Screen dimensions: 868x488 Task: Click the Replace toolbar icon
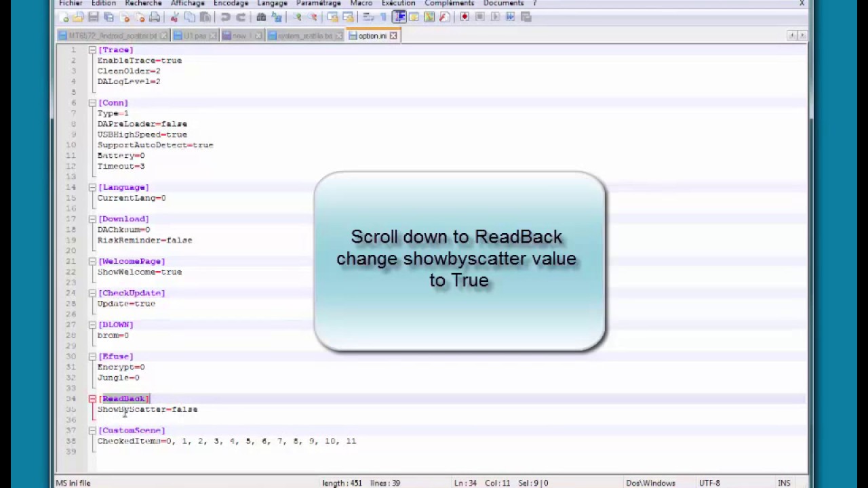pos(276,17)
